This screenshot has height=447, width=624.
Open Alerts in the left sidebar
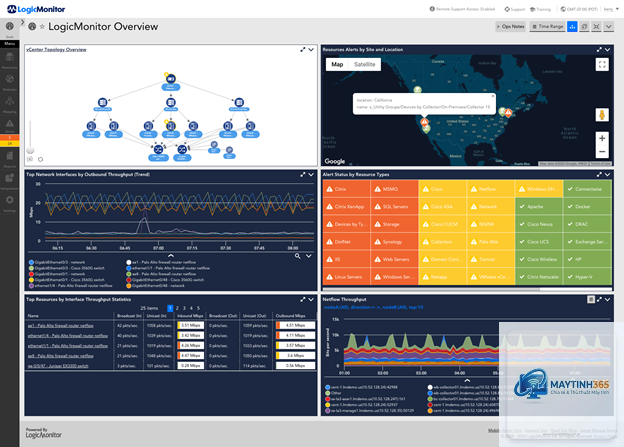click(10, 126)
